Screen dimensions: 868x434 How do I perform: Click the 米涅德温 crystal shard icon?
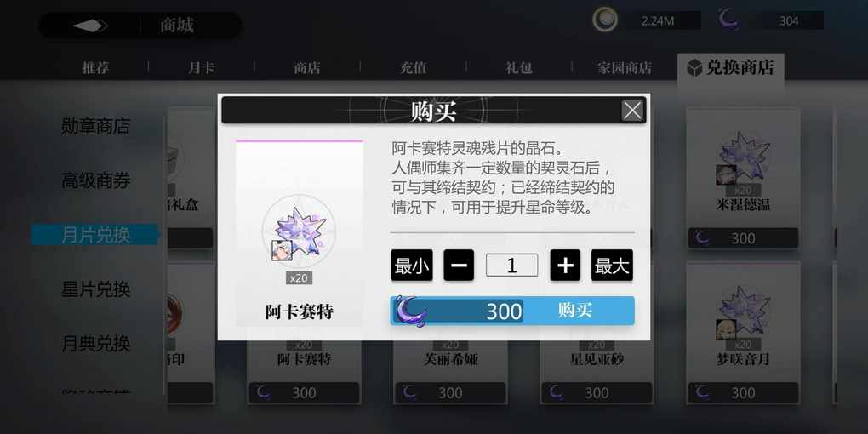[x=744, y=156]
